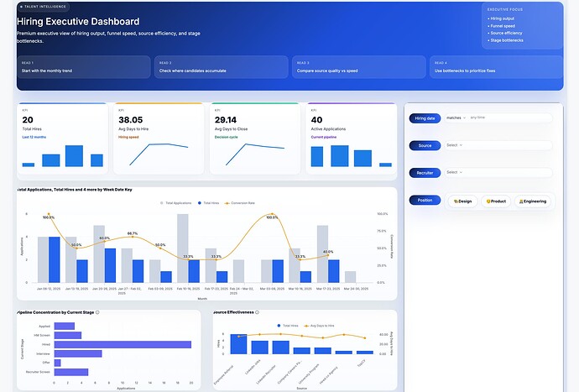Click the Total Hires KPI card
The image size is (579, 392).
coord(63,139)
